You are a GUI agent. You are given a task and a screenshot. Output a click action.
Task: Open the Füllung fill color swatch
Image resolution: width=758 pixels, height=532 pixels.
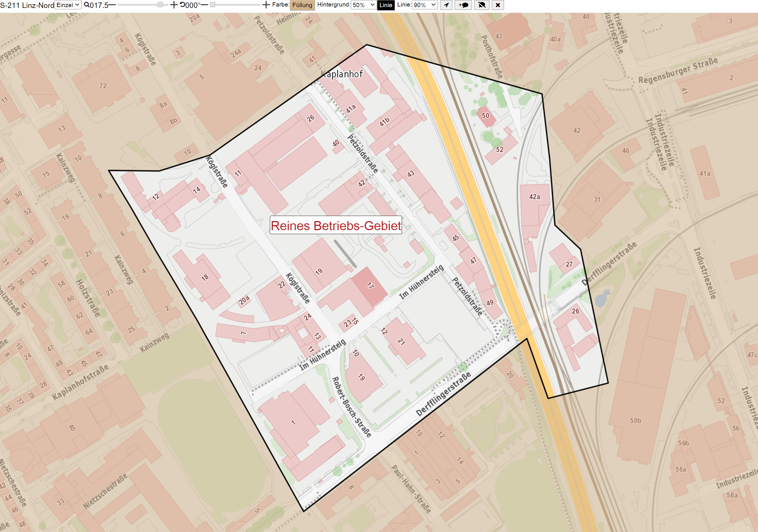point(302,5)
